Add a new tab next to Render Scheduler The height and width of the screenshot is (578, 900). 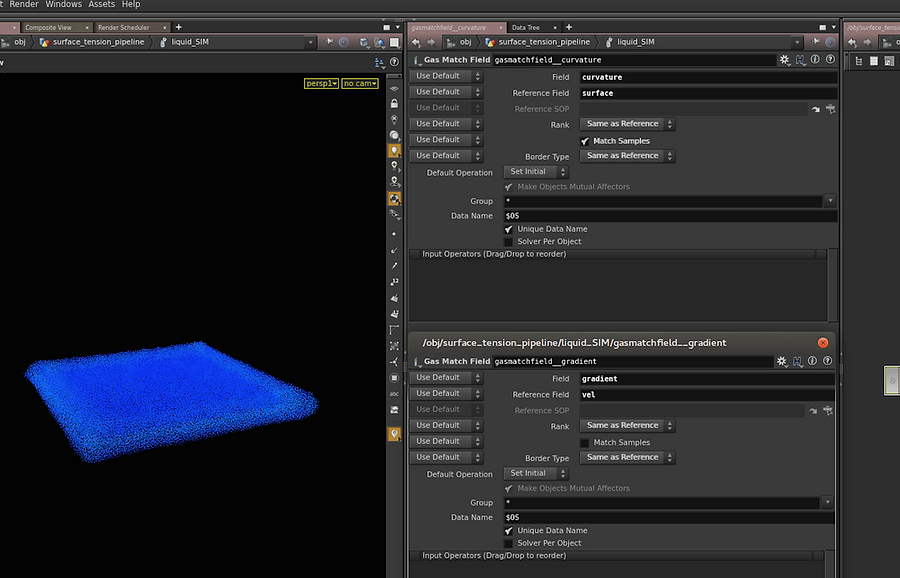click(x=179, y=27)
